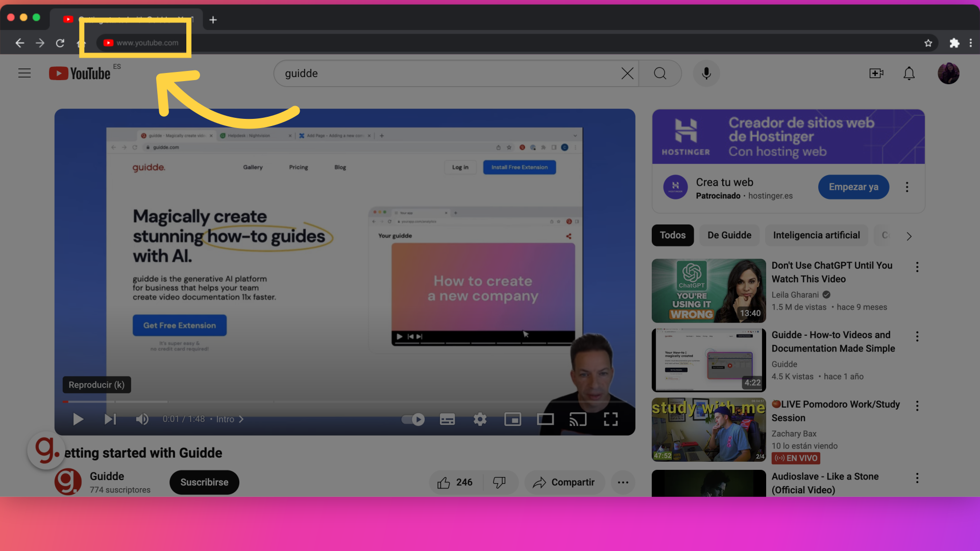
Task: Like the video with 246 likes
Action: pyautogui.click(x=455, y=483)
